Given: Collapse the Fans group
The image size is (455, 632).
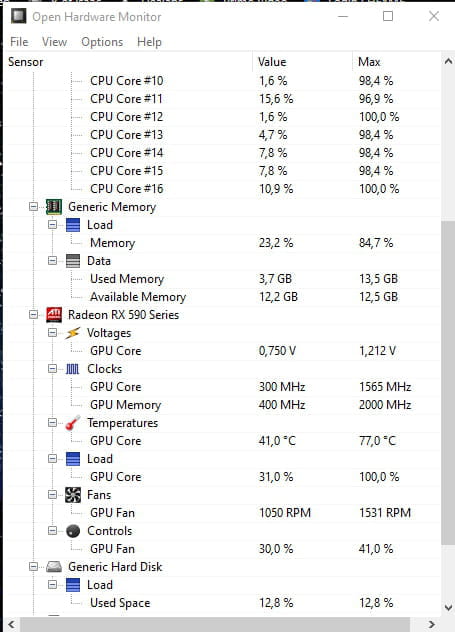Looking at the screenshot, I should (x=52, y=495).
